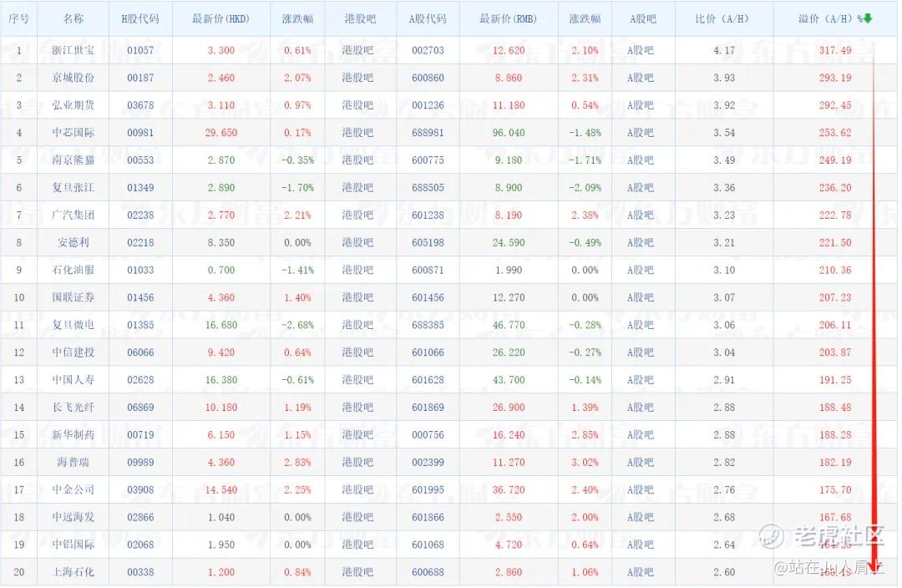Viewport: 902px width, 588px height.
Task: Open A股吧 link in 中铝国际 row
Action: point(641,545)
